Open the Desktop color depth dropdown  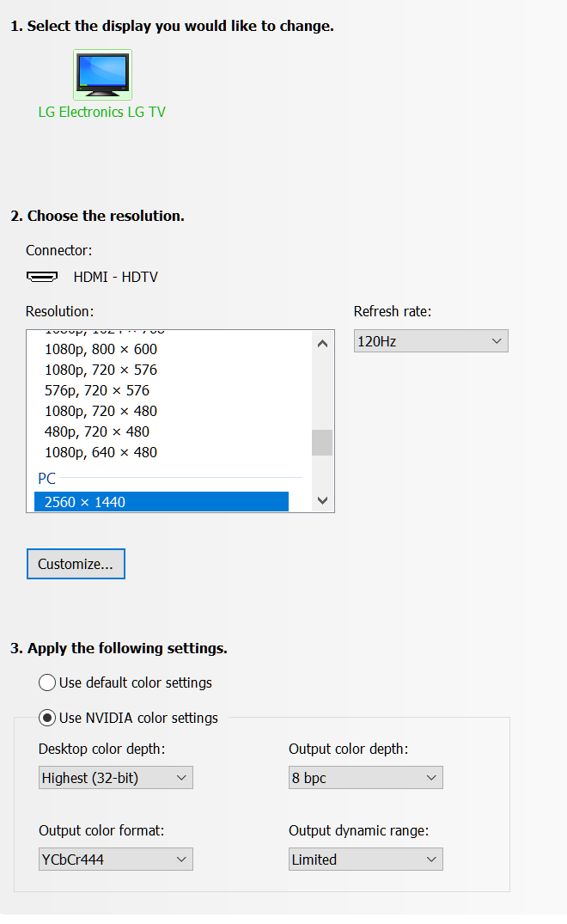point(115,777)
